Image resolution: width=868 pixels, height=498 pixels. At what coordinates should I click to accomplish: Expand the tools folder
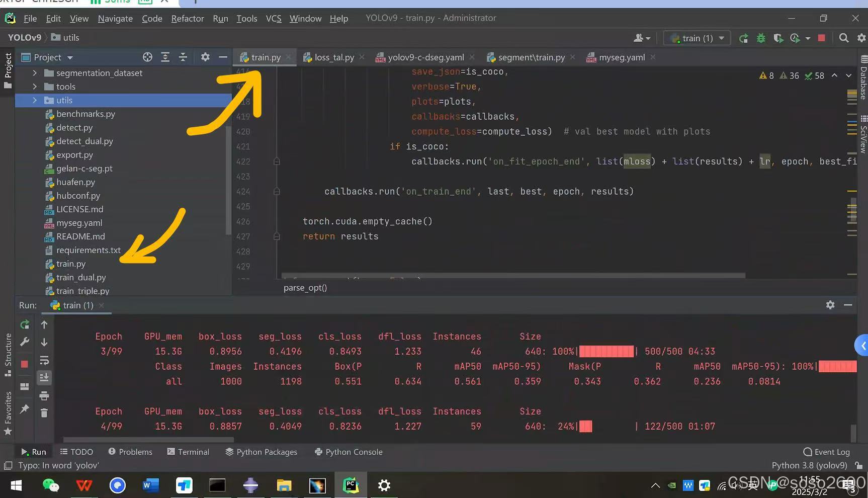pos(35,87)
